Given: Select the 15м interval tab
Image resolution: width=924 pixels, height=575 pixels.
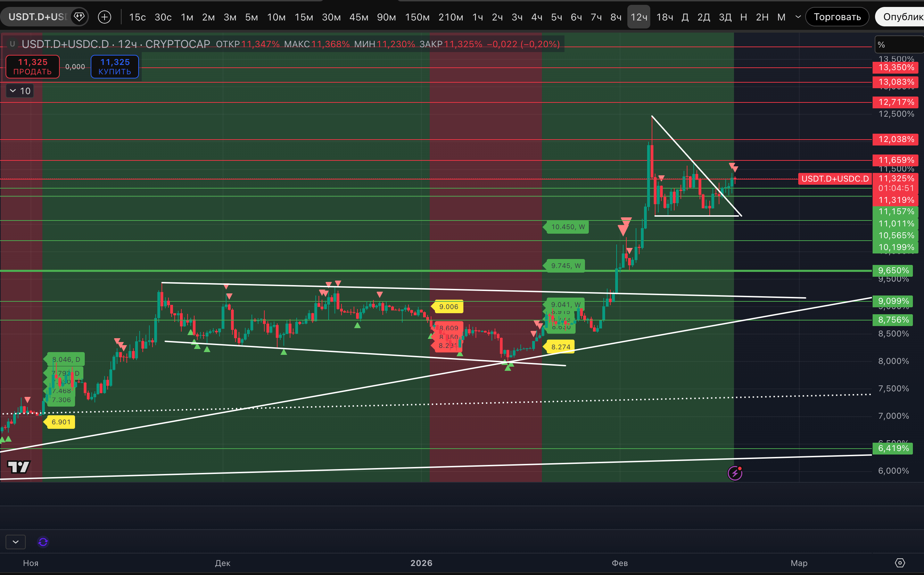Looking at the screenshot, I should click(x=304, y=17).
